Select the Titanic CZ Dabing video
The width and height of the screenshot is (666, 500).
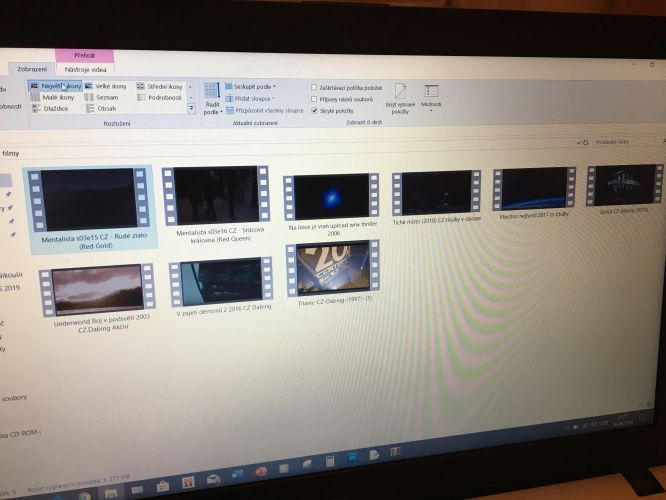tap(333, 274)
